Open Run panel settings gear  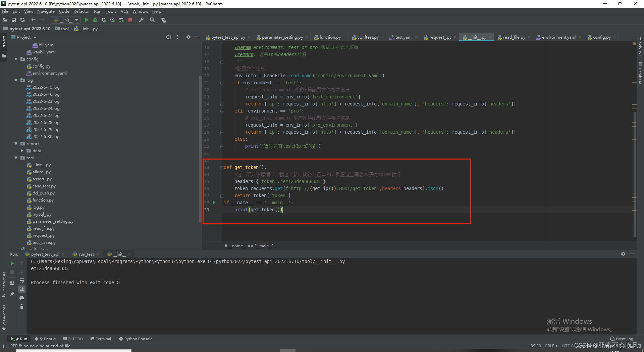pos(623,254)
